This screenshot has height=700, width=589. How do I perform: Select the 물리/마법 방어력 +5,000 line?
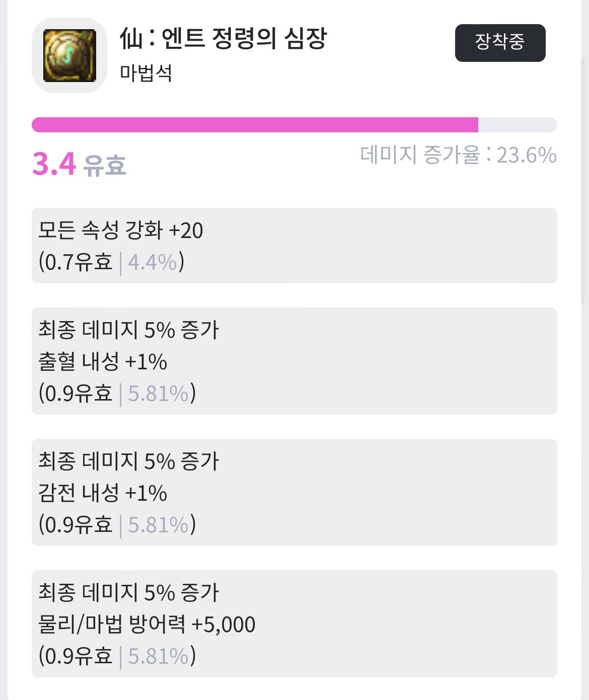pyautogui.click(x=147, y=625)
